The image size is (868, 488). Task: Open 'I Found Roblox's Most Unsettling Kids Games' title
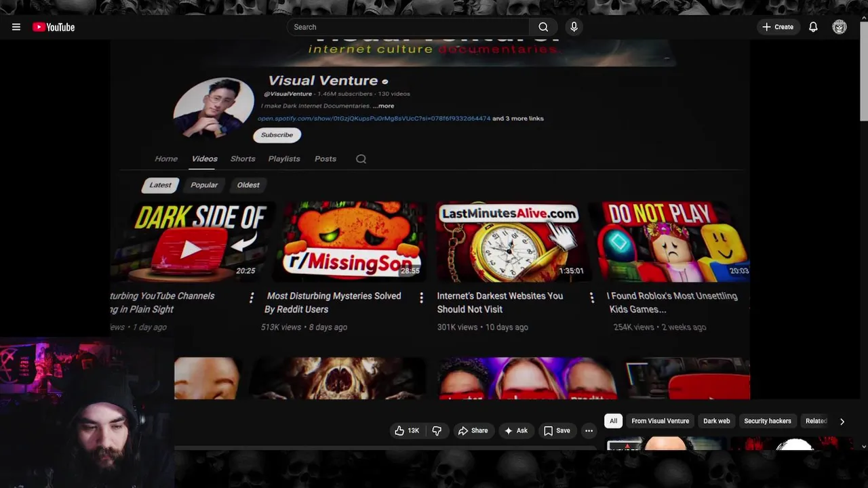coord(672,302)
